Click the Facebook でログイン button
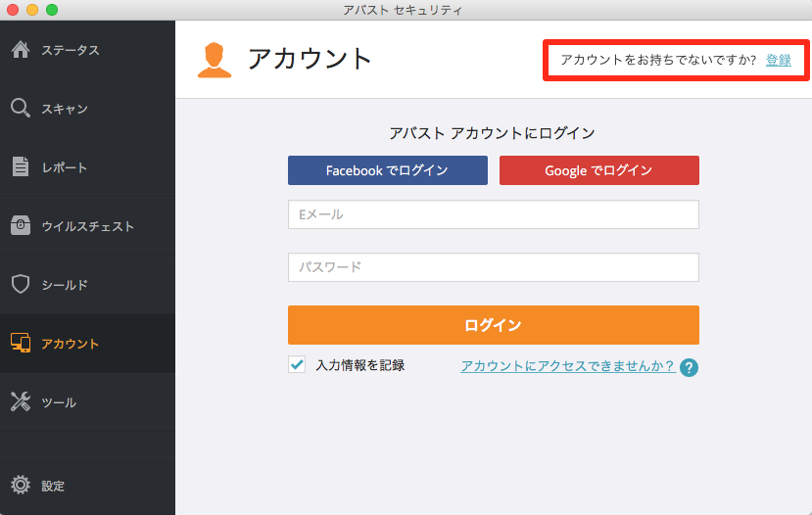Viewport: 812px width, 515px height. click(x=387, y=170)
